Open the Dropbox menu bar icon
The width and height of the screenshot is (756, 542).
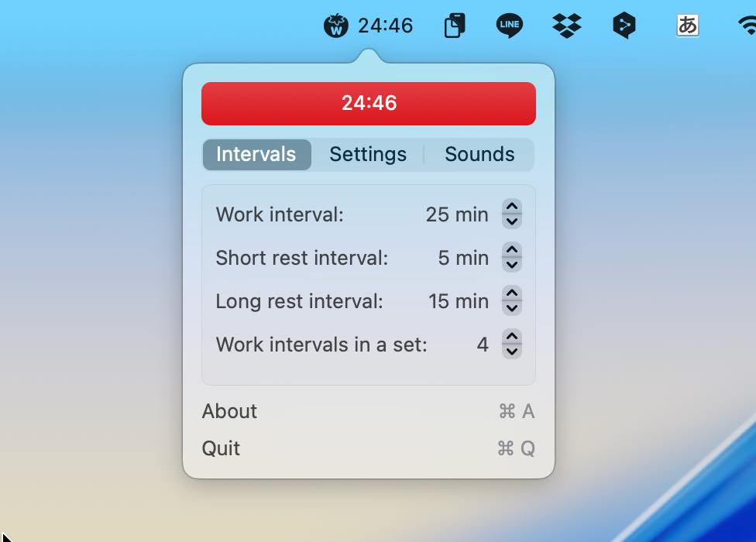pyautogui.click(x=567, y=26)
